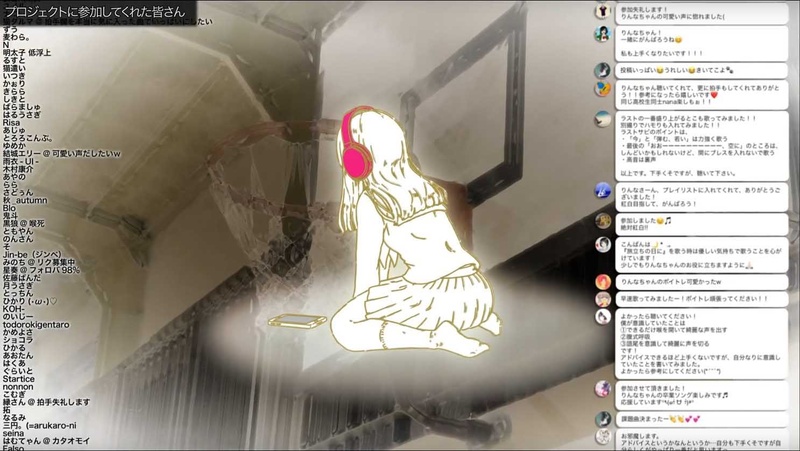Select the 'りんなちゃん！一緒にがんばろうね' comment
The width and height of the screenshot is (800, 451).
click(x=652, y=34)
